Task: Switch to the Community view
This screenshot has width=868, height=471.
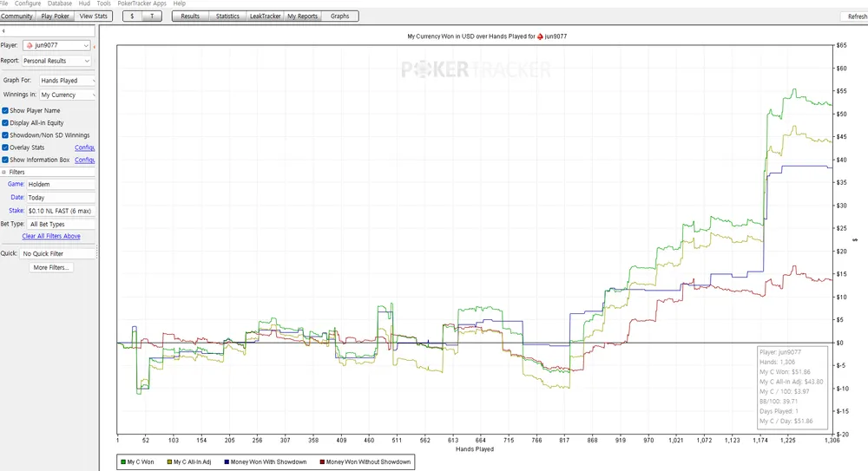Action: (x=16, y=16)
